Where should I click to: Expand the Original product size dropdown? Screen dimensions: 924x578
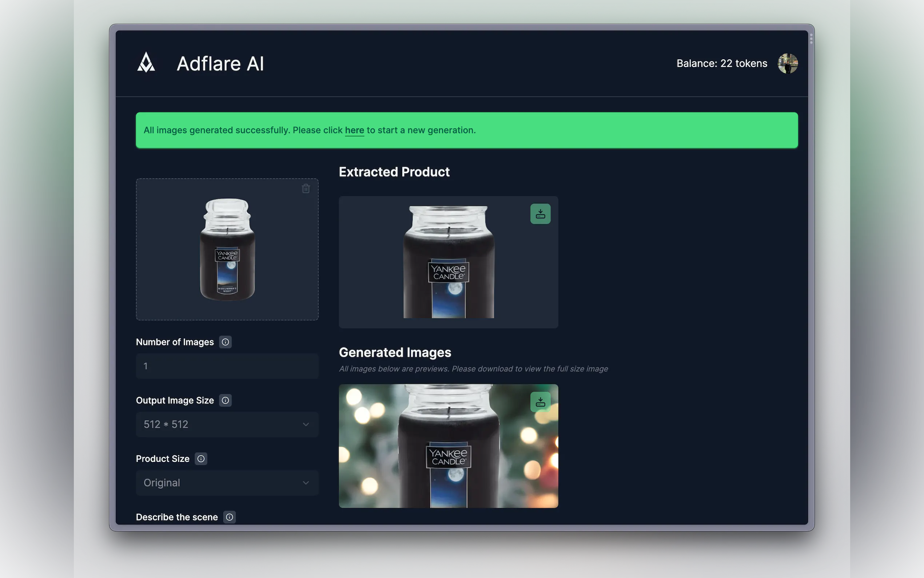click(227, 483)
